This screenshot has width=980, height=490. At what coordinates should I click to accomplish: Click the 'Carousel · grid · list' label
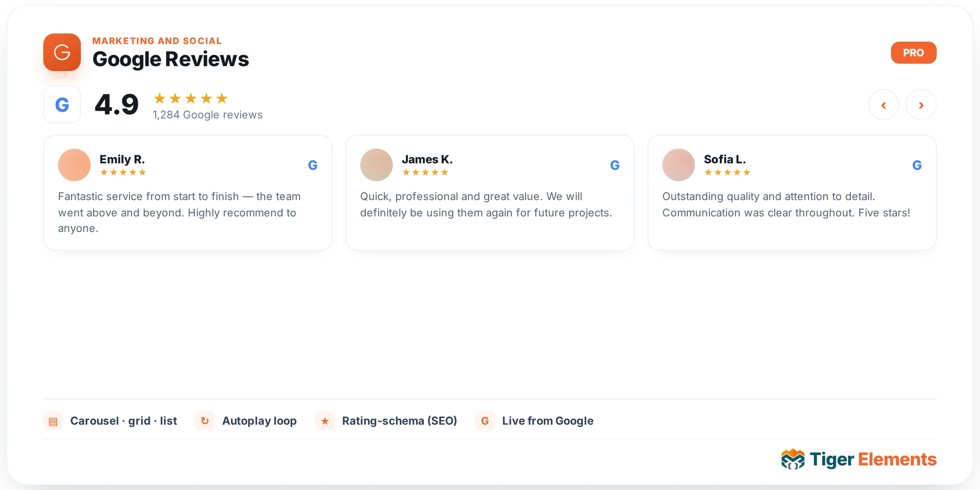[124, 421]
